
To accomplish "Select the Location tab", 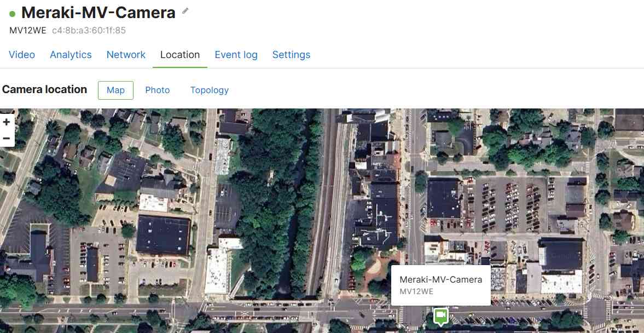I will [x=180, y=55].
